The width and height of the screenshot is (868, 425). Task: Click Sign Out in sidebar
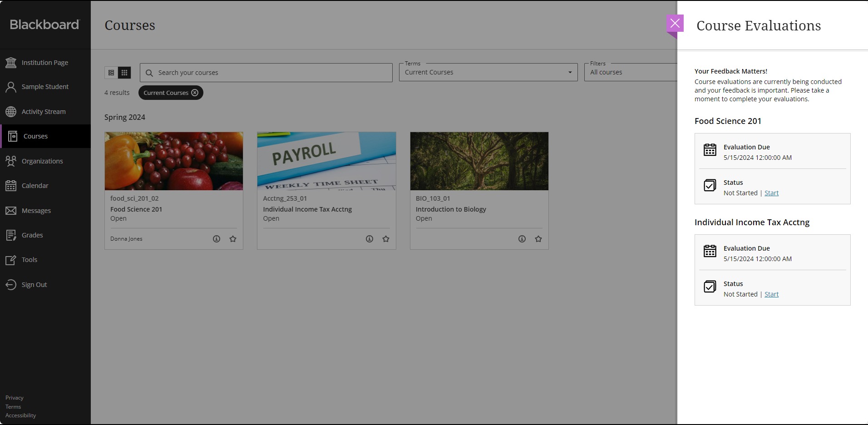pos(35,285)
